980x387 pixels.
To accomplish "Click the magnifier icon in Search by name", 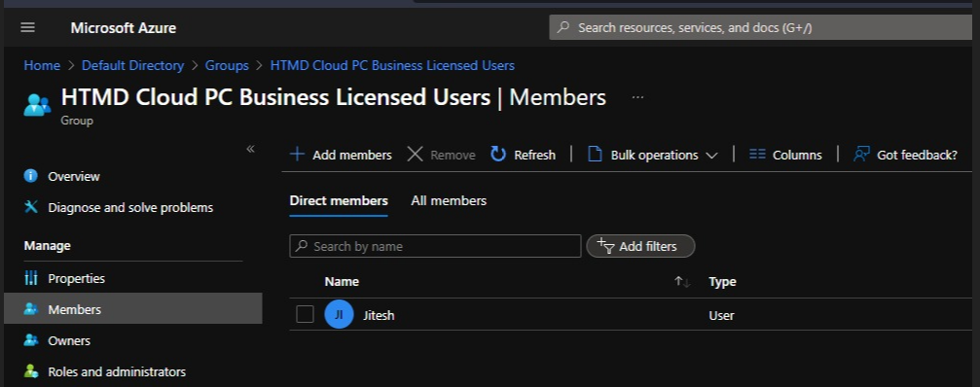I will 302,246.
